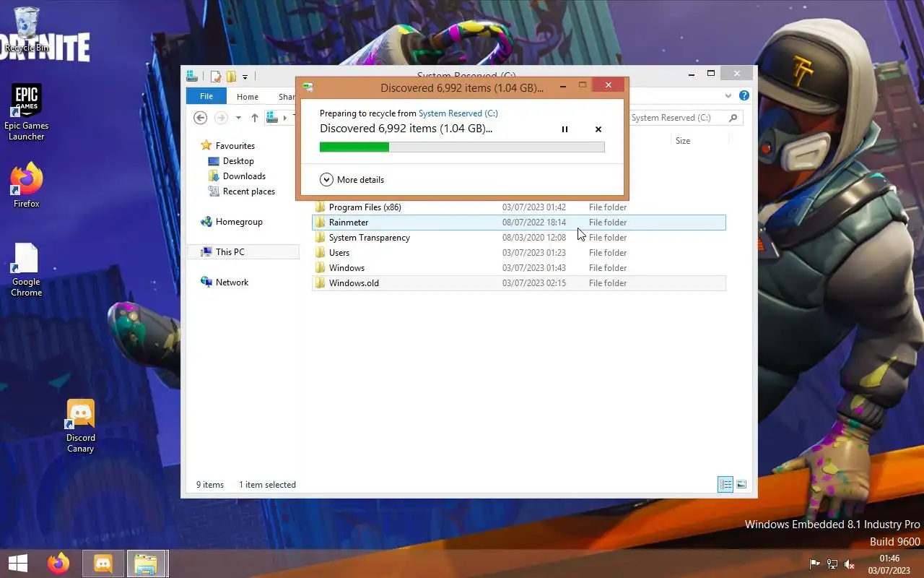Open the recent locations dropdown

[238, 118]
